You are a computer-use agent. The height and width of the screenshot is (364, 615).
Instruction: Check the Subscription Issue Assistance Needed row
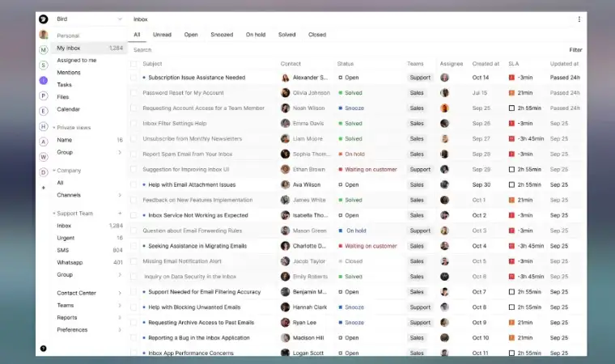click(x=134, y=78)
